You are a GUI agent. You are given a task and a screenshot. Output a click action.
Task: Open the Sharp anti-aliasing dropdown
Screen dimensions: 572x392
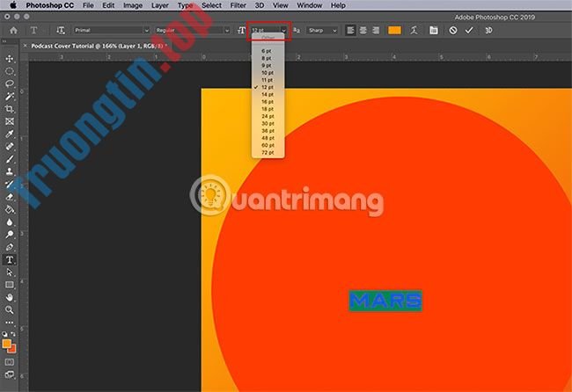click(322, 30)
